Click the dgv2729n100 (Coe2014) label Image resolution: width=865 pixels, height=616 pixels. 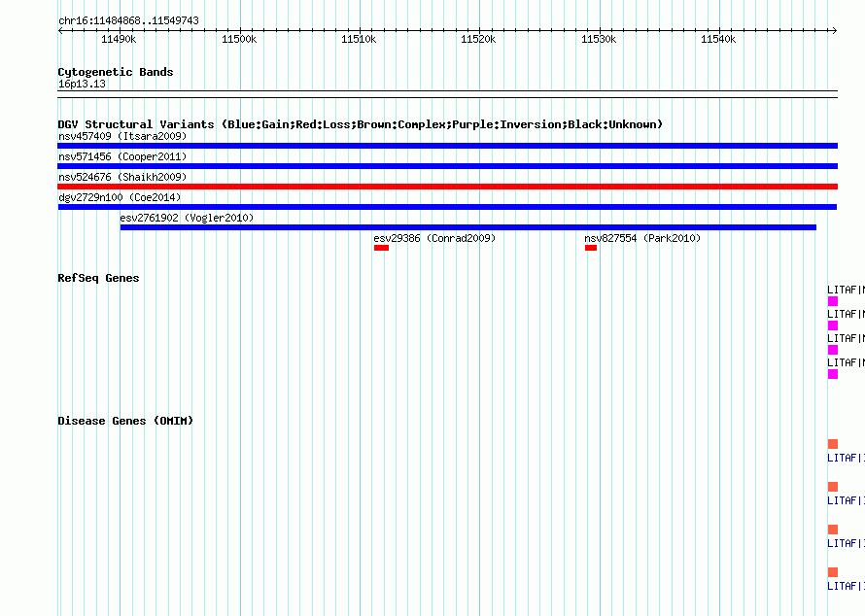(x=120, y=197)
